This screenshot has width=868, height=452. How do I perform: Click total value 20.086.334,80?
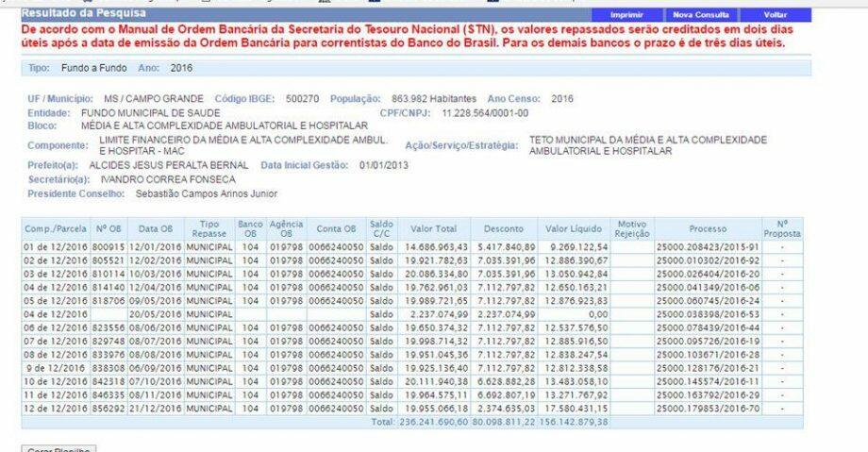436,274
